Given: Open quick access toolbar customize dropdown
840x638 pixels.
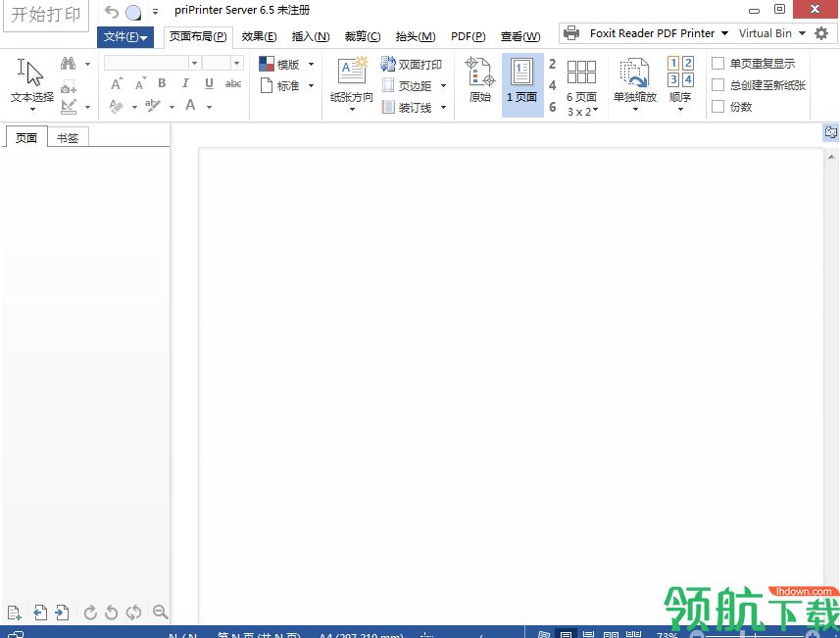Looking at the screenshot, I should pyautogui.click(x=155, y=12).
